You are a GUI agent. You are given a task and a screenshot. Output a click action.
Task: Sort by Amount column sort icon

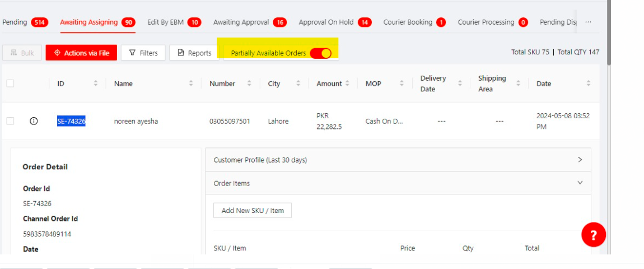(x=347, y=84)
